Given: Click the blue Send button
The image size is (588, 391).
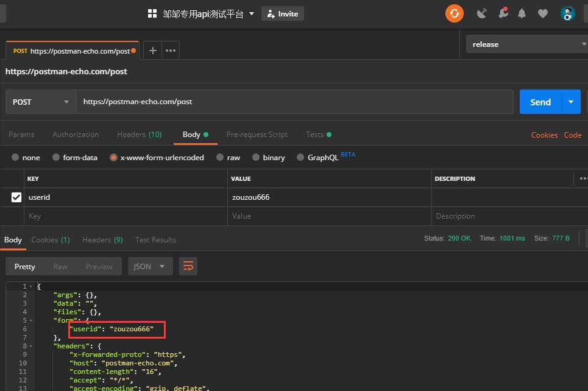Looking at the screenshot, I should pyautogui.click(x=540, y=102).
